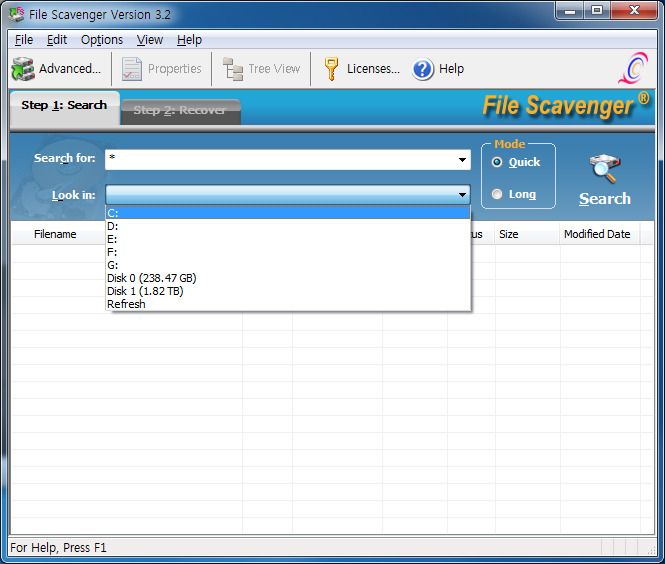Click the swirl company logo in the toolbar
665x564 pixels.
click(634, 68)
